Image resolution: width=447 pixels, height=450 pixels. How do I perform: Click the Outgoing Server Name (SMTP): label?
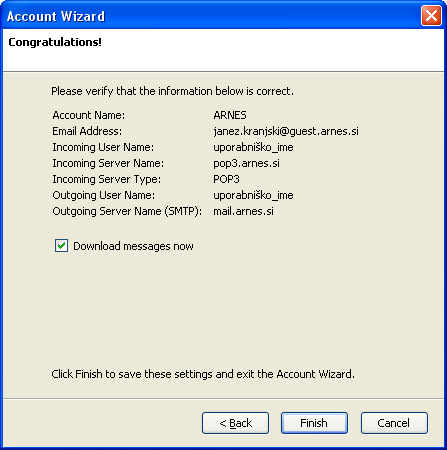pos(127,211)
